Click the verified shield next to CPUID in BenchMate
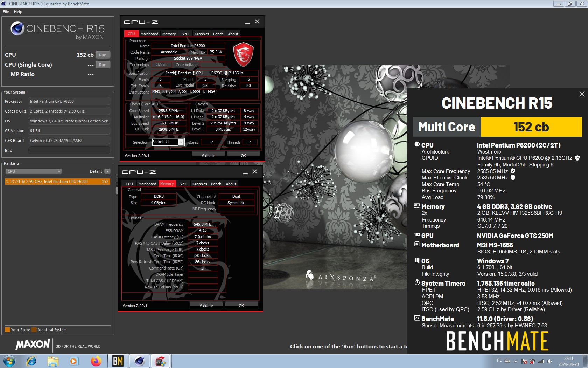The image size is (588, 368). tap(577, 158)
